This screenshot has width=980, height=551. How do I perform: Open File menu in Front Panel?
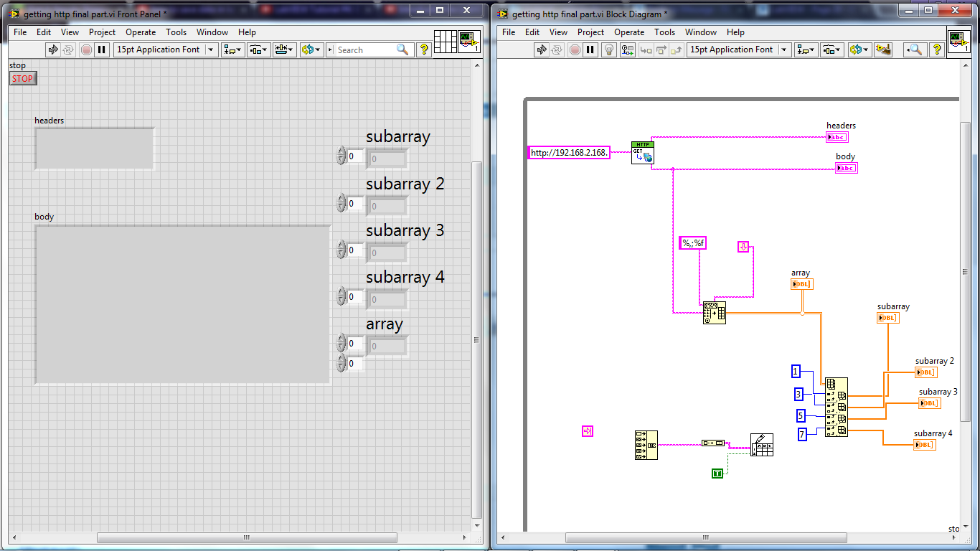(20, 32)
